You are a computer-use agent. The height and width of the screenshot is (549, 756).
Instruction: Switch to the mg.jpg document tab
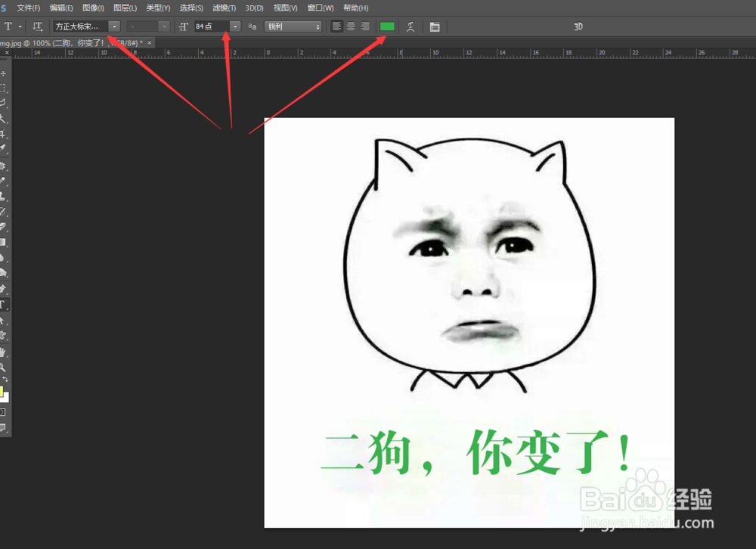71,43
